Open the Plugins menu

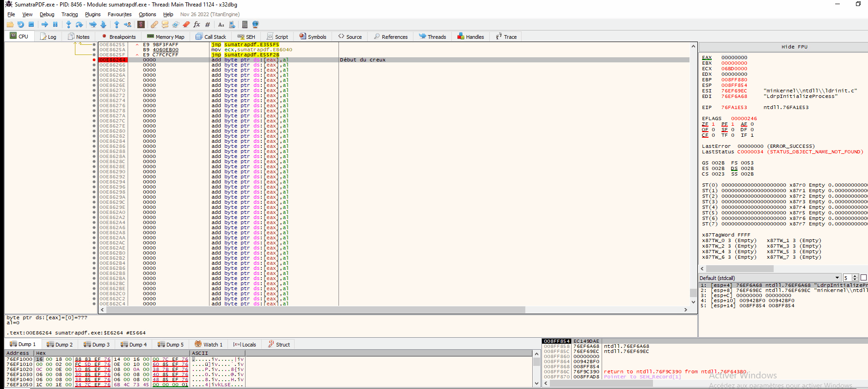tap(92, 14)
